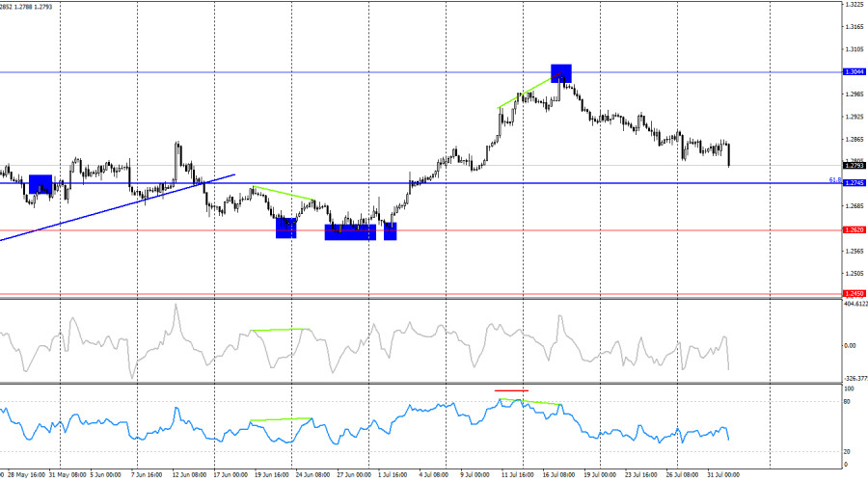Image resolution: width=868 pixels, height=482 pixels.
Task: Select the blue rectangle near 28 May
Action: [41, 184]
